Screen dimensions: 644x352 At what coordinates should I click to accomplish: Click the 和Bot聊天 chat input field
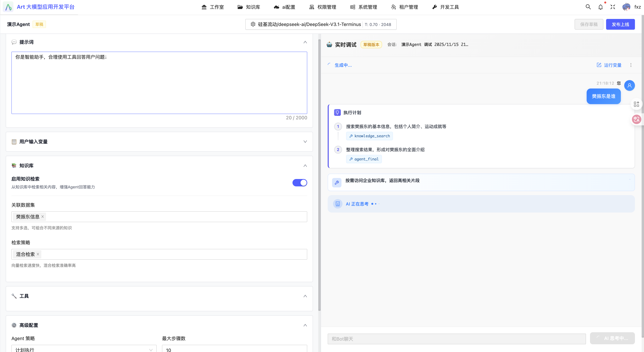[x=457, y=339]
